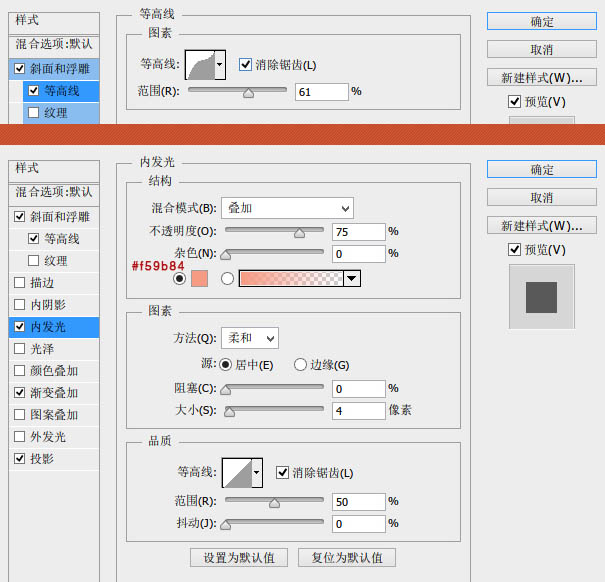Open contour curve thumbnail in upper 等高线 panel

point(200,65)
